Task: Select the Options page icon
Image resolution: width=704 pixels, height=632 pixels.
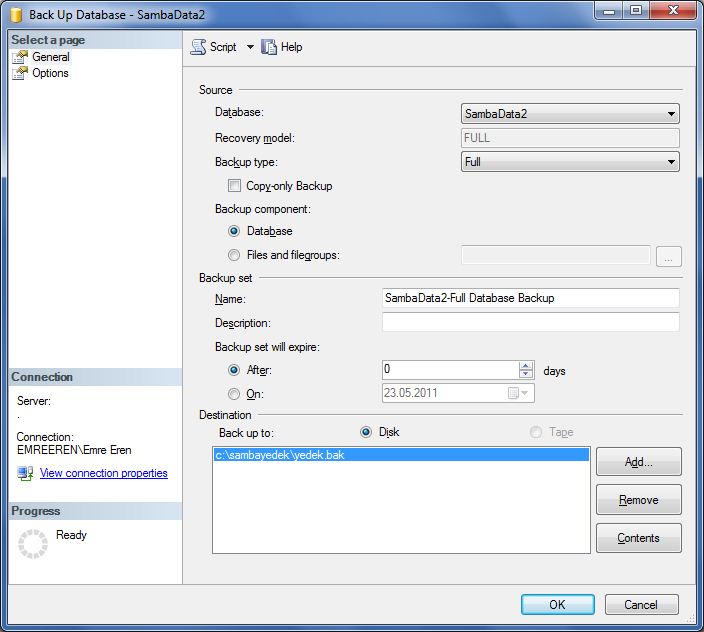Action: coord(20,73)
